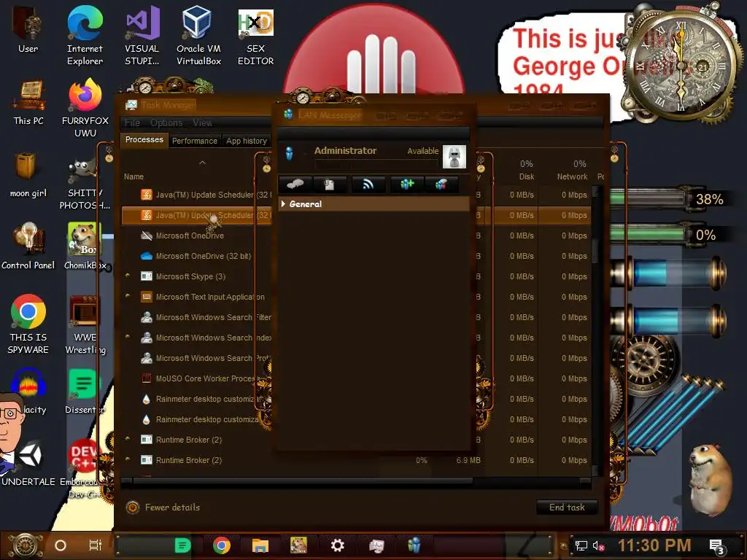The height and width of the screenshot is (560, 747).
Task: Open the Control Panel desktop icon
Action: tap(28, 246)
